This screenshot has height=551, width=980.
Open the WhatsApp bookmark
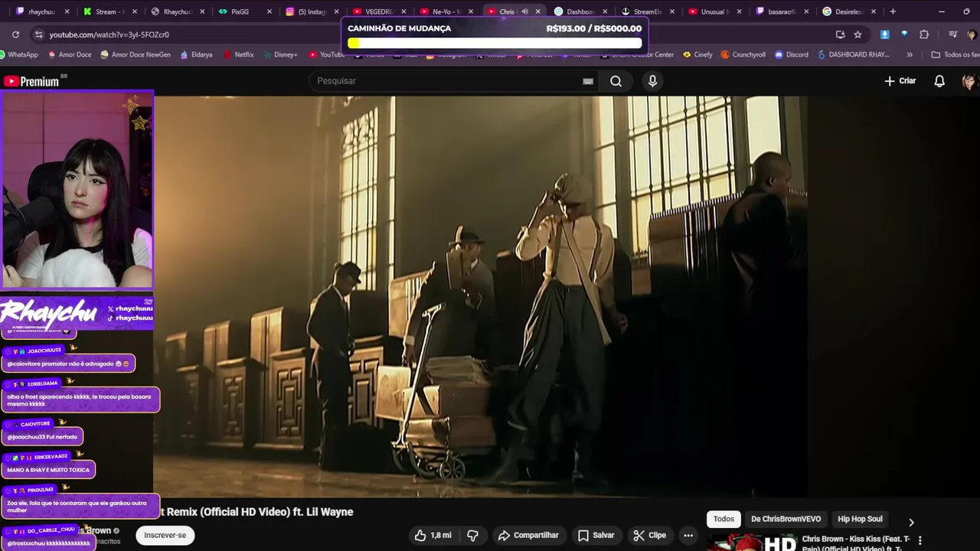[19, 55]
